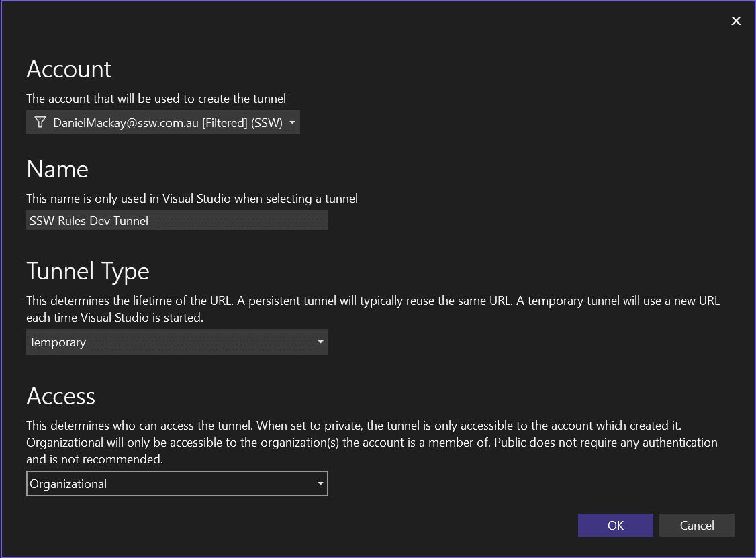Click the Access section heading
Viewport: 756px width, 558px height.
[61, 396]
